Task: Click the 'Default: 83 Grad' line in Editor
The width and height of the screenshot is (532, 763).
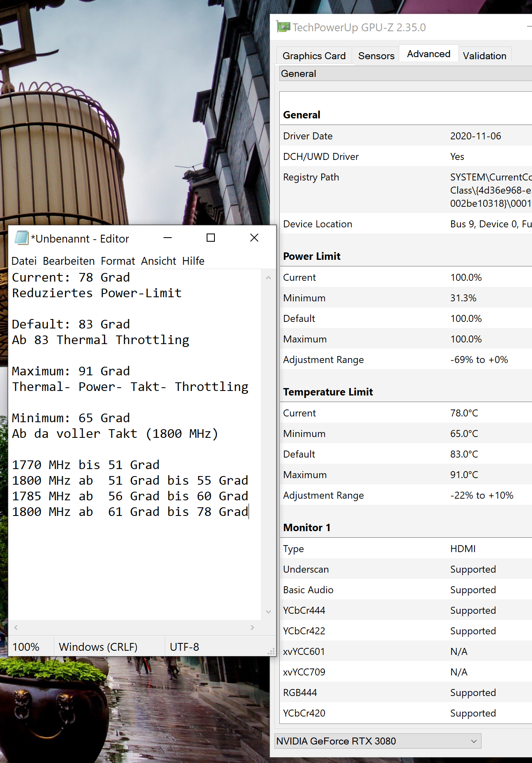Action: [71, 324]
